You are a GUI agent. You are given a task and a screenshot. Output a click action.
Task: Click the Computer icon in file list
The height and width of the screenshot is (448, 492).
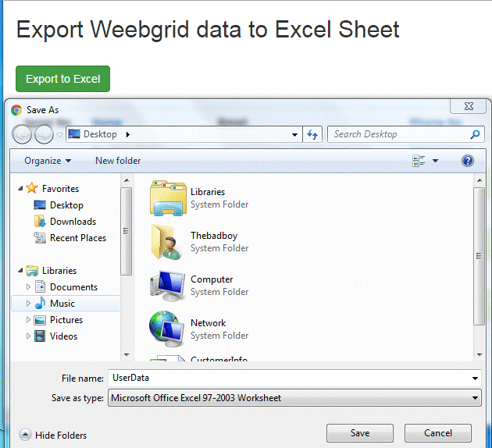(x=167, y=286)
